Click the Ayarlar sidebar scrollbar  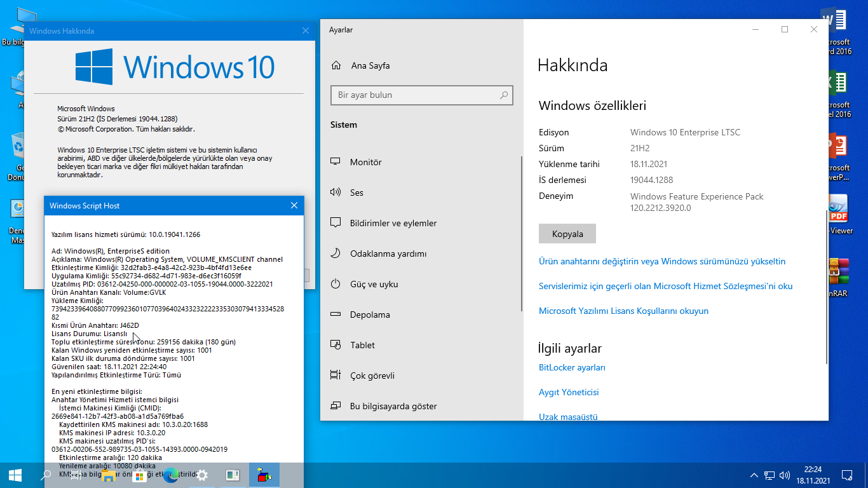point(522,235)
